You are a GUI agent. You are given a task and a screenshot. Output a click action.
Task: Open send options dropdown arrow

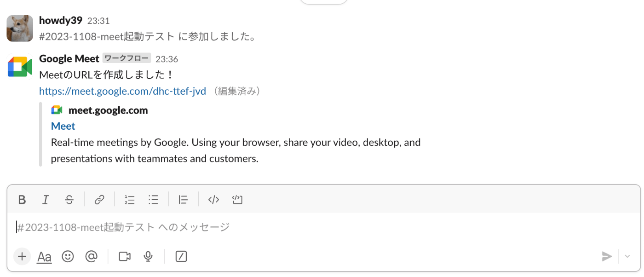pyautogui.click(x=627, y=256)
